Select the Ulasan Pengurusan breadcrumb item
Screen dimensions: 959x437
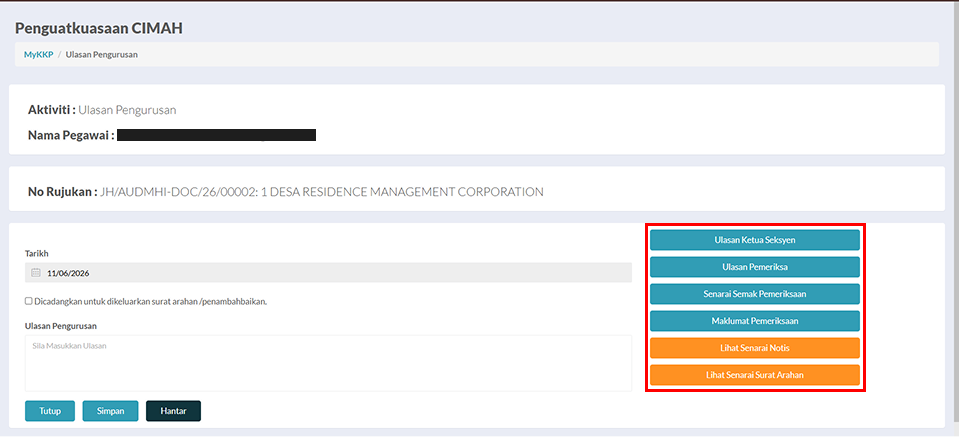tap(102, 54)
